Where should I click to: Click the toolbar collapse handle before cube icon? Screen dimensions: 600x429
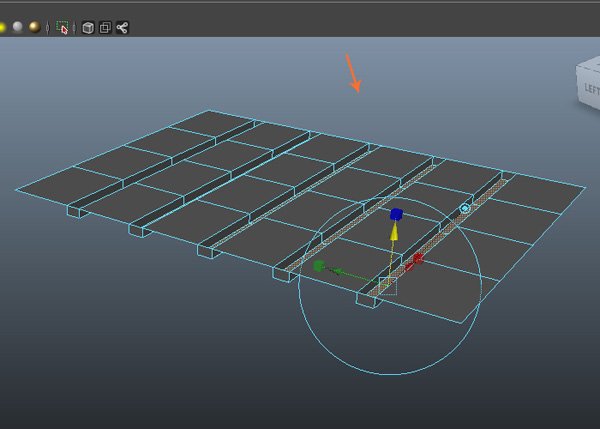[x=74, y=28]
